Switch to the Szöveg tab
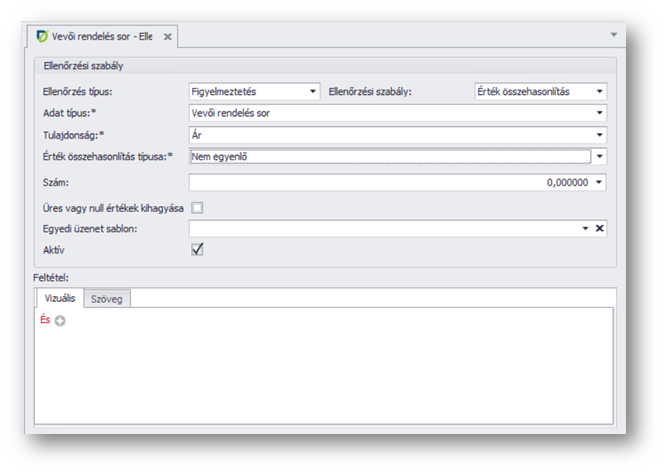The image size is (668, 476). pyautogui.click(x=106, y=298)
